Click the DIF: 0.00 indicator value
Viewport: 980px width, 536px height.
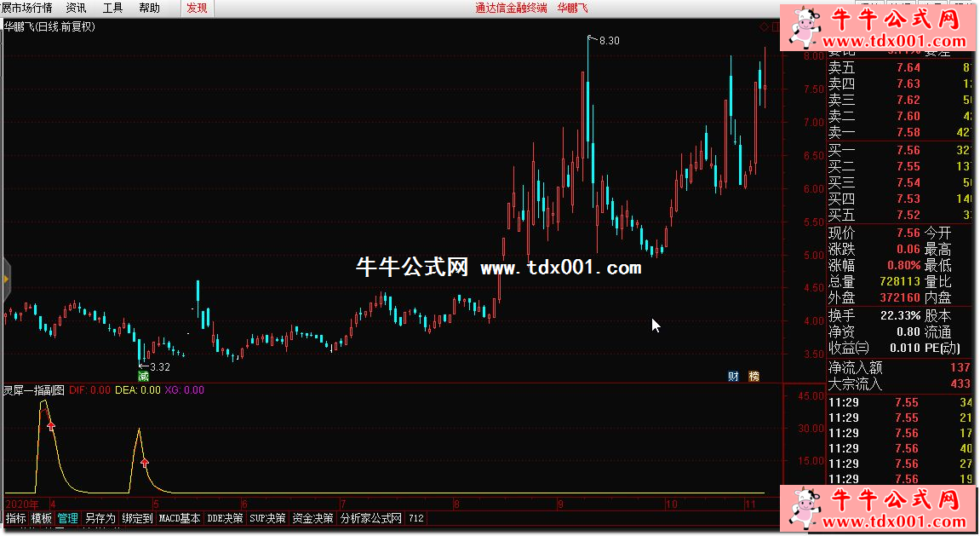(x=90, y=389)
